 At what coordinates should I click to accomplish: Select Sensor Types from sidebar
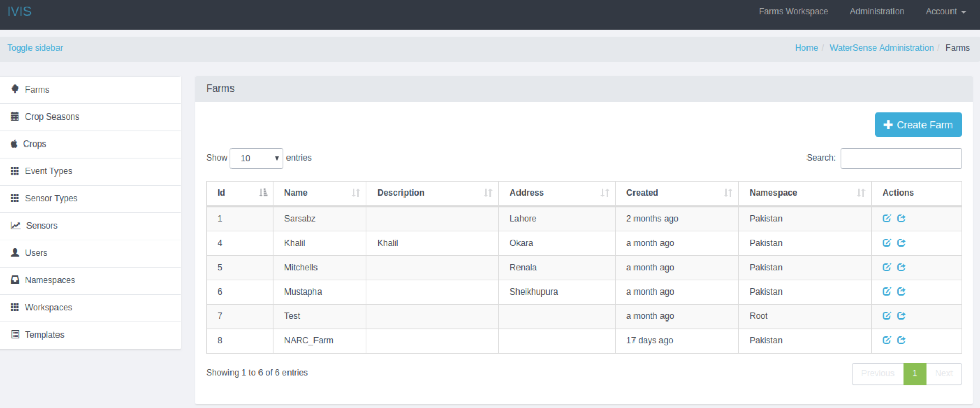51,198
